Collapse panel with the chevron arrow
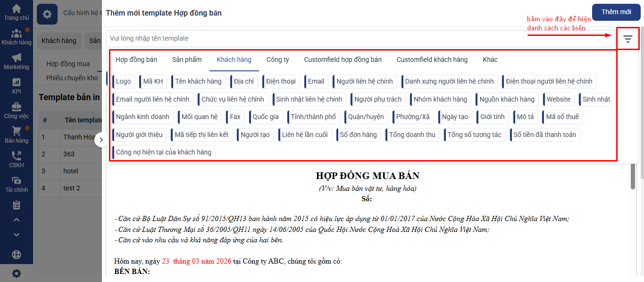644x282 pixels. tap(101, 140)
